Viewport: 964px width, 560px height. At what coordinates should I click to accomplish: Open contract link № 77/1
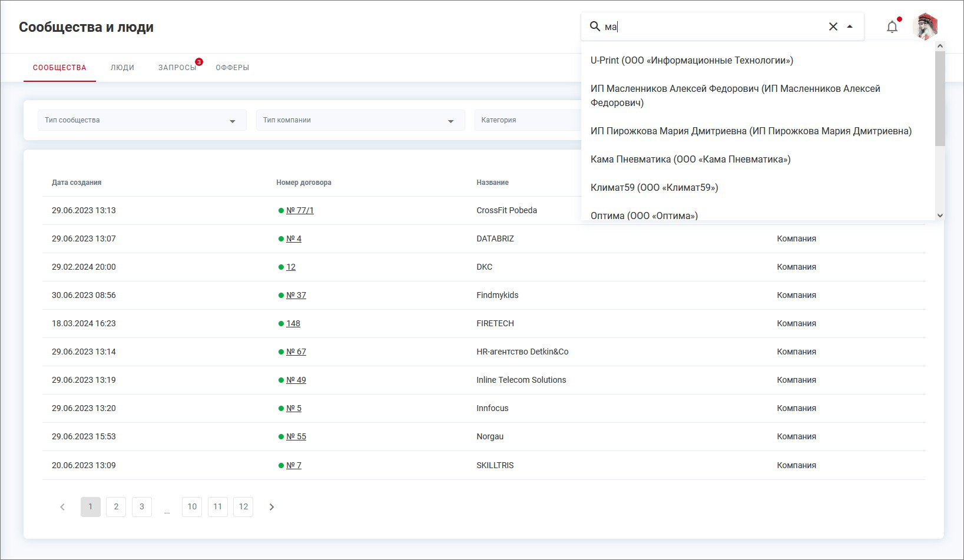[x=300, y=210]
